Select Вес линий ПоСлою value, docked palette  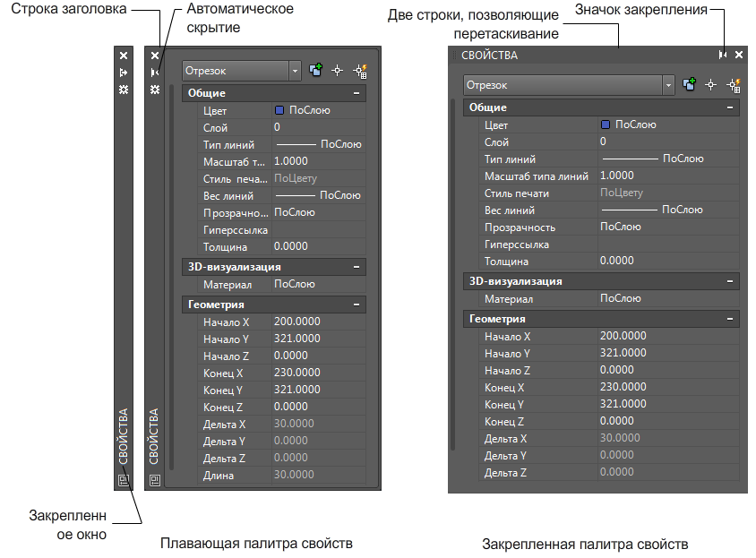pyautogui.click(x=668, y=210)
